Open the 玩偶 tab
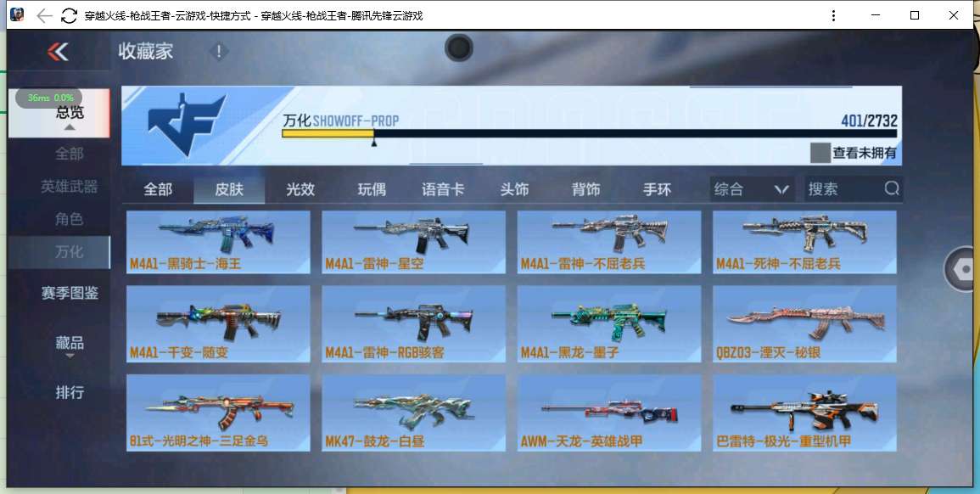 (372, 189)
